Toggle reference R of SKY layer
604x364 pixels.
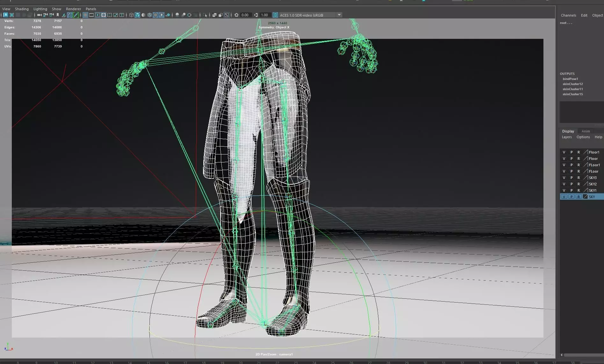pyautogui.click(x=579, y=197)
